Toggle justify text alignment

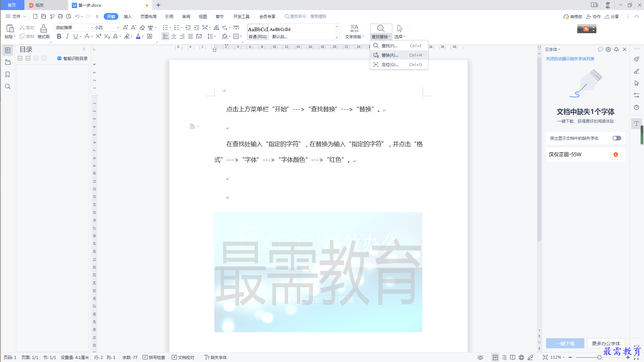(191, 36)
